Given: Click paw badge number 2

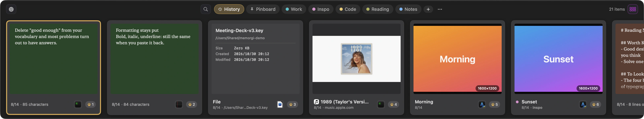Looking at the screenshot, I should point(192,105).
